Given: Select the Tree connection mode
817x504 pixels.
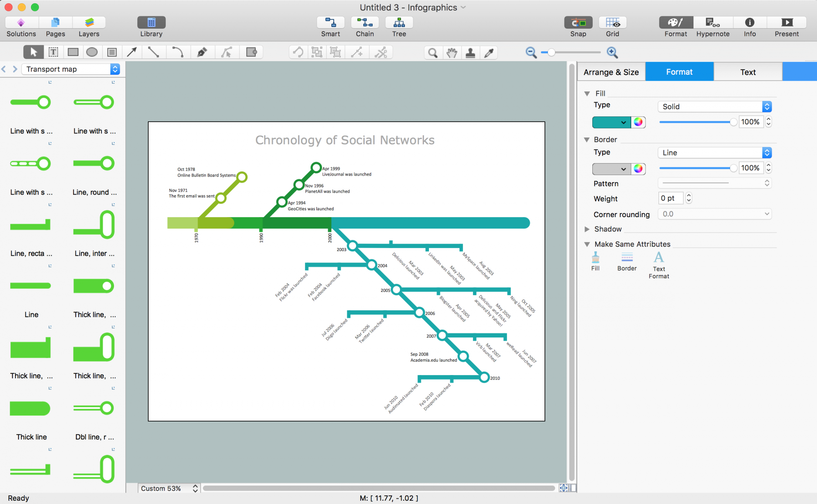Looking at the screenshot, I should [399, 27].
